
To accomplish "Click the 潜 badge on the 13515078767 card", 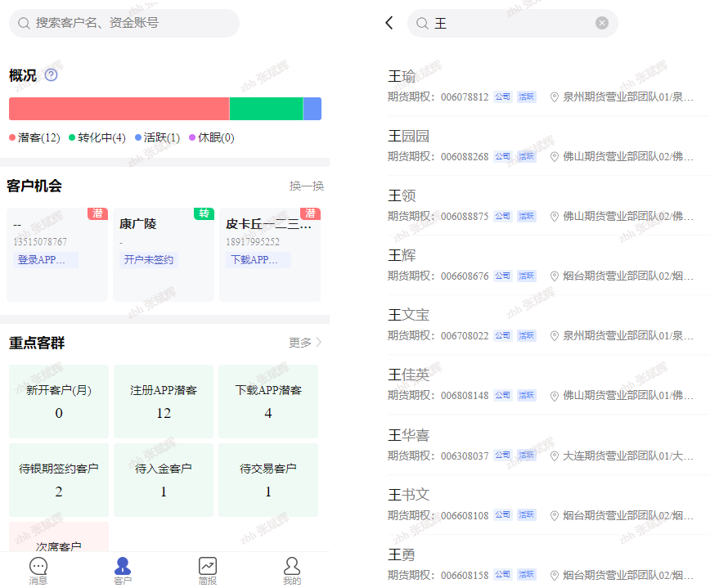I will pos(98,213).
